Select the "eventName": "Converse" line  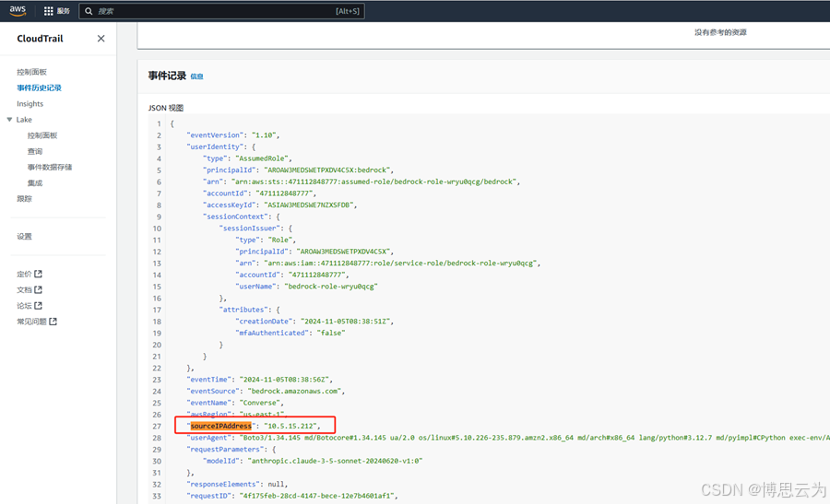(x=235, y=403)
